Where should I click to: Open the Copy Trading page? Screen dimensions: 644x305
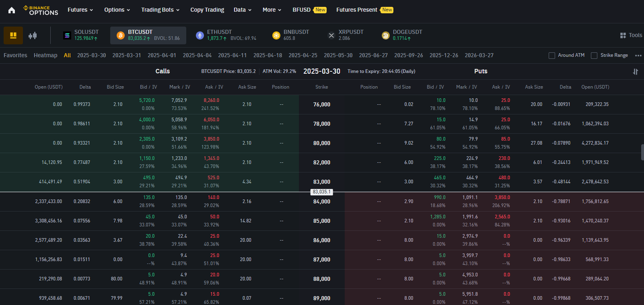point(207,10)
